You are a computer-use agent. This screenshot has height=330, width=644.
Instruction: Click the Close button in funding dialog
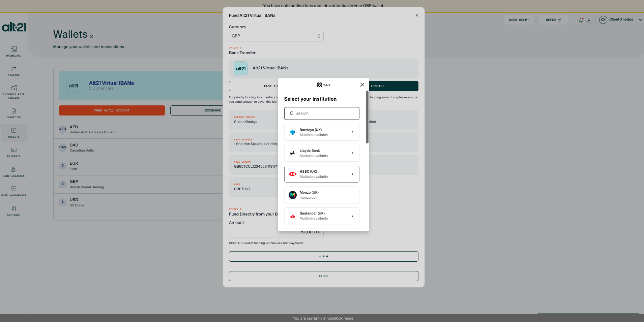pos(323,276)
